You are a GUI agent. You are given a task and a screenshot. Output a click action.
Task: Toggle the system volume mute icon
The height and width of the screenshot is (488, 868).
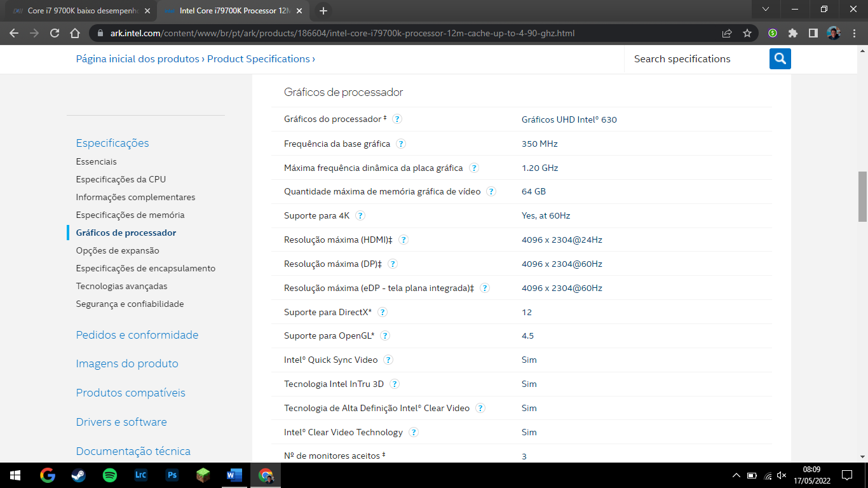pyautogui.click(x=782, y=475)
